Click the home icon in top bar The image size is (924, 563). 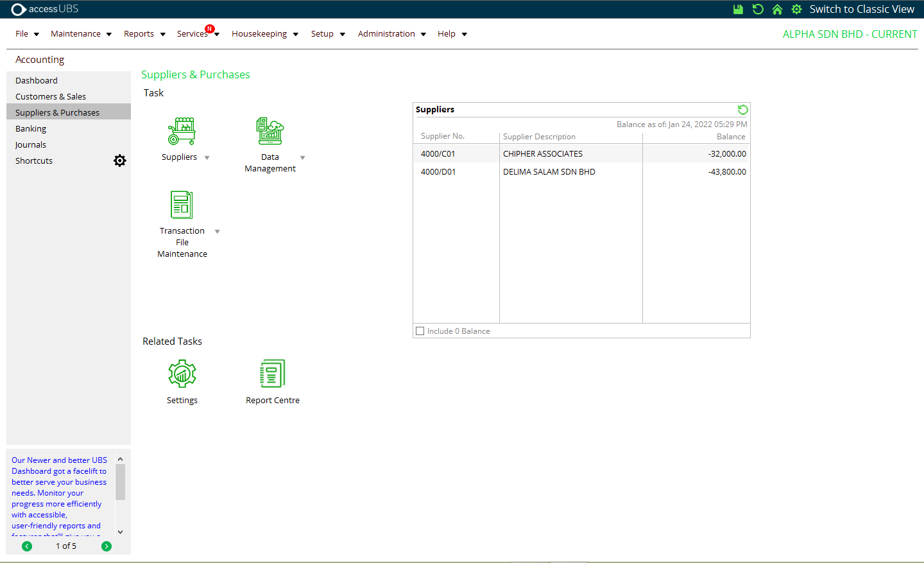click(777, 9)
